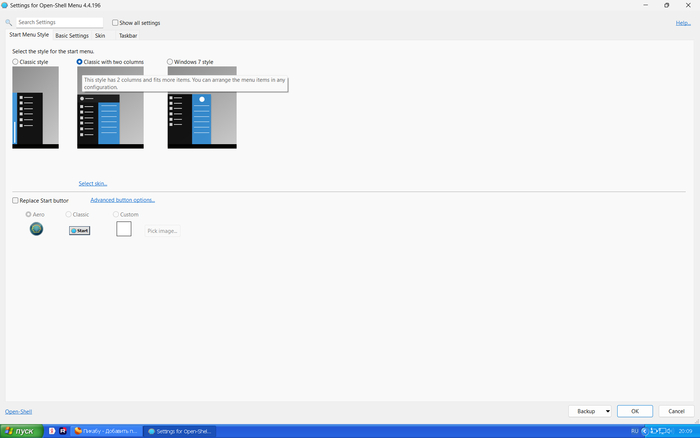Open the Select skin link
Viewport: 700px width, 438px height.
(x=93, y=184)
